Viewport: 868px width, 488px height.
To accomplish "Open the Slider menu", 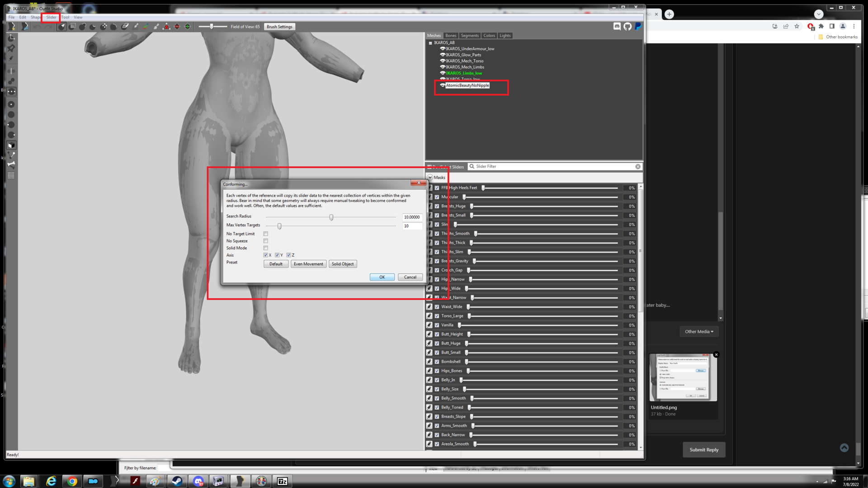I will [x=52, y=17].
